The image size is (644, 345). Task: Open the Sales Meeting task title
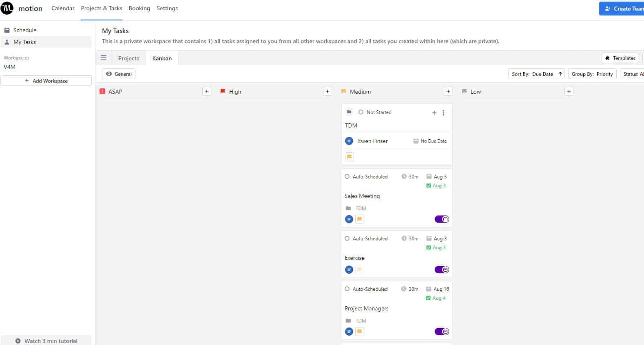click(x=362, y=196)
